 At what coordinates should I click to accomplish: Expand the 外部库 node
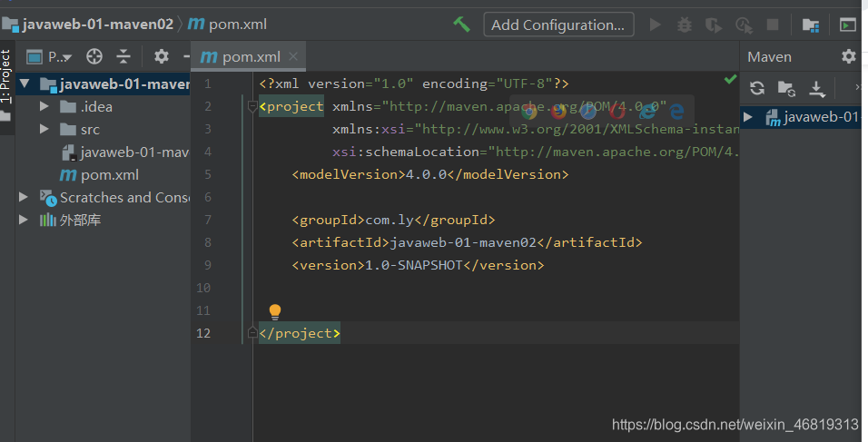coord(24,220)
